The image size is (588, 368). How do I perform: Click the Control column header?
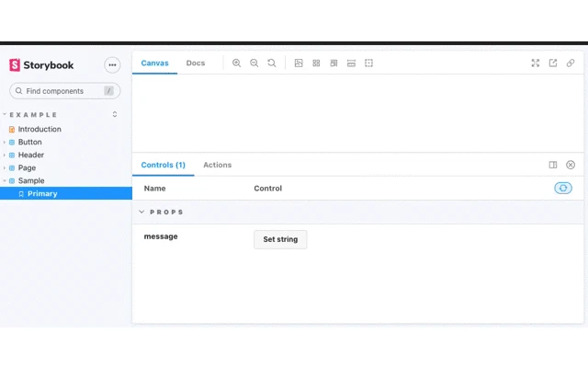tap(267, 189)
